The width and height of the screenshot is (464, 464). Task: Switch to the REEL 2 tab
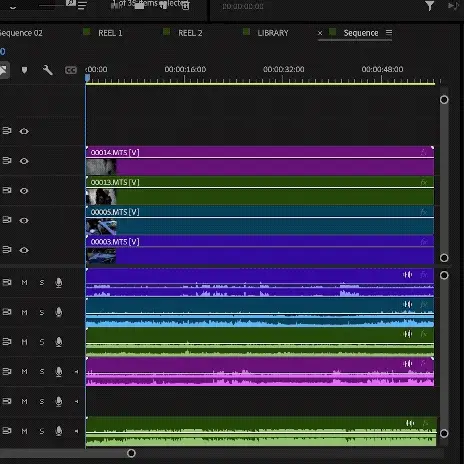[190, 33]
